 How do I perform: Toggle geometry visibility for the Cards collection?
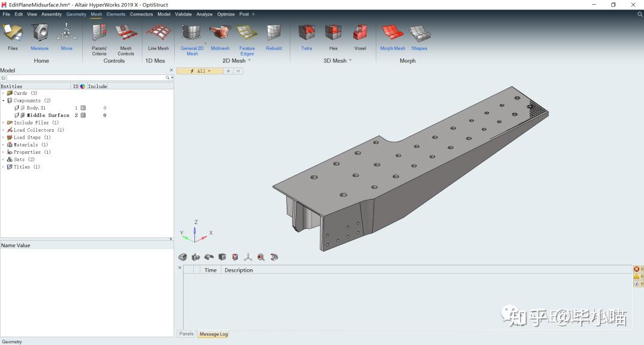(11, 93)
